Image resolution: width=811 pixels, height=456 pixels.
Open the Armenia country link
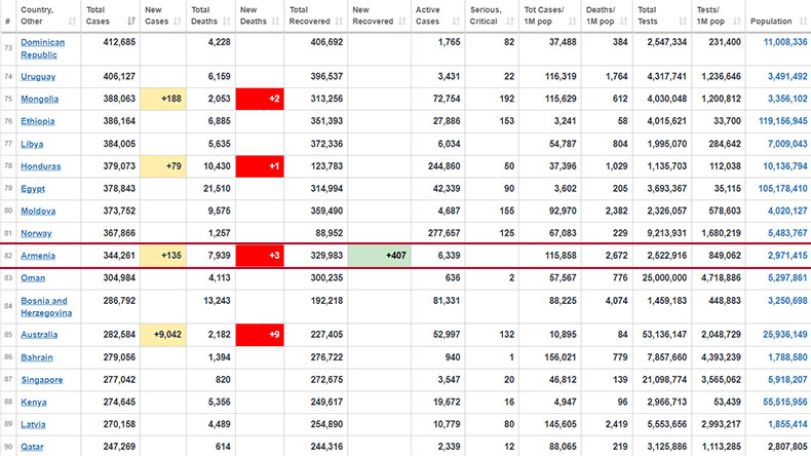click(37, 255)
